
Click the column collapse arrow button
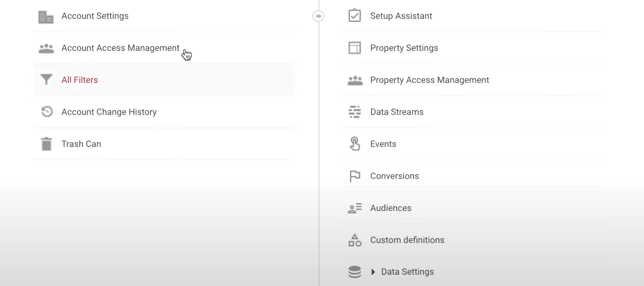(x=318, y=16)
